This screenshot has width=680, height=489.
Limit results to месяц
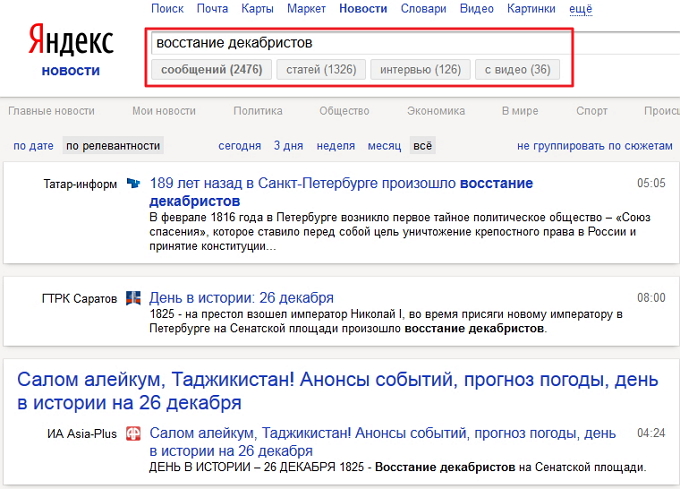tap(384, 146)
